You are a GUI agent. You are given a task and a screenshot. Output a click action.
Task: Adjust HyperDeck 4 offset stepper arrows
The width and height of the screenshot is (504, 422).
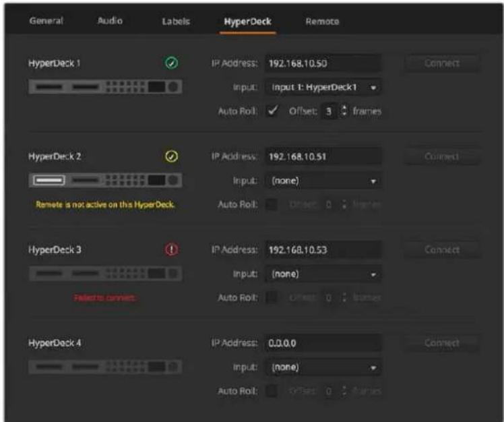(344, 391)
